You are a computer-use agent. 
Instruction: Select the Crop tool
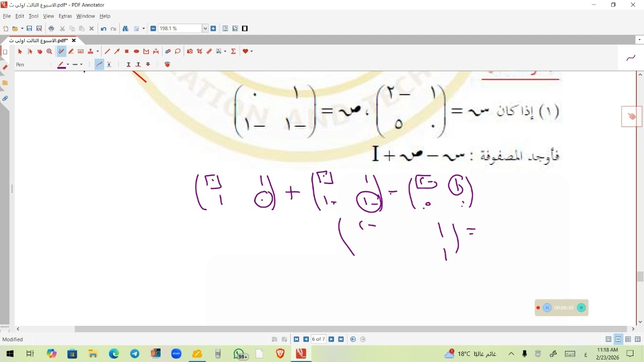199,51
